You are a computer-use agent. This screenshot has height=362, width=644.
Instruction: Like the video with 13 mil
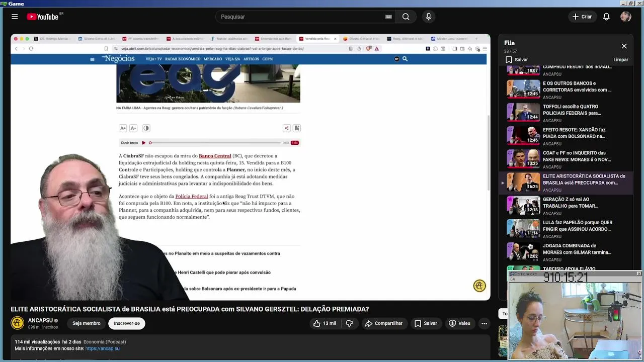click(325, 323)
